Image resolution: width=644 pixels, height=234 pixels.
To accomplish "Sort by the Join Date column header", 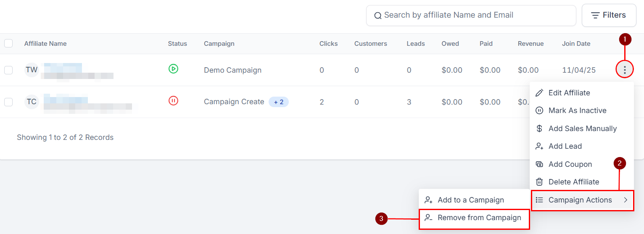I will (576, 44).
